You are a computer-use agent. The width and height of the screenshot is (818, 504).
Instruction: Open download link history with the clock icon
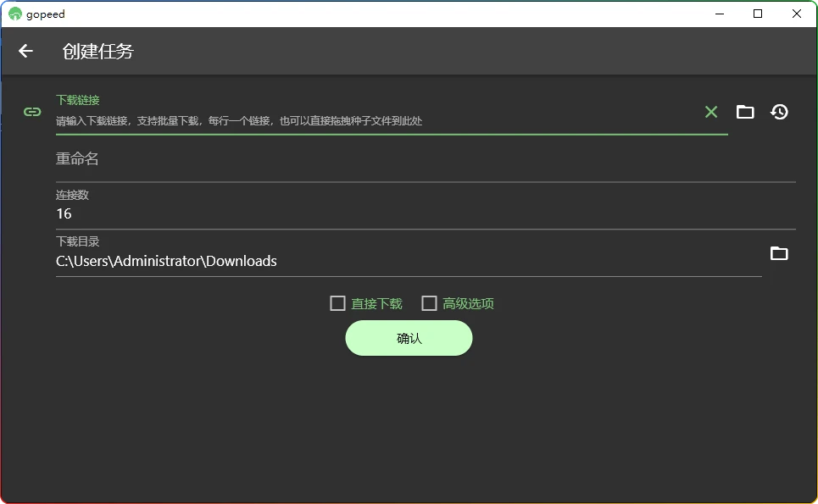pyautogui.click(x=779, y=112)
